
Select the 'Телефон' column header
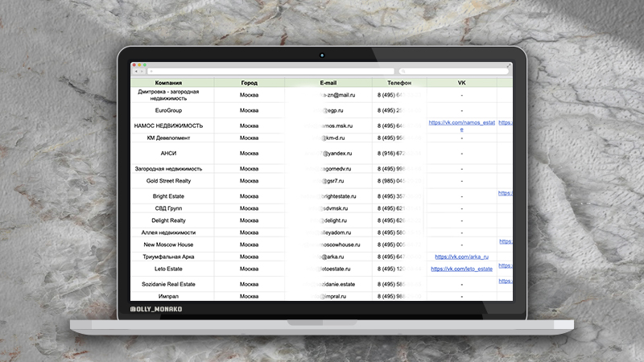[399, 83]
